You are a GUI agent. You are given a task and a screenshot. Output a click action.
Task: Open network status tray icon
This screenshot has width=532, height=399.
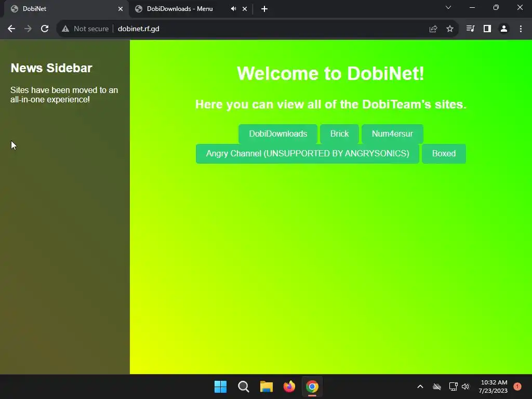click(453, 387)
